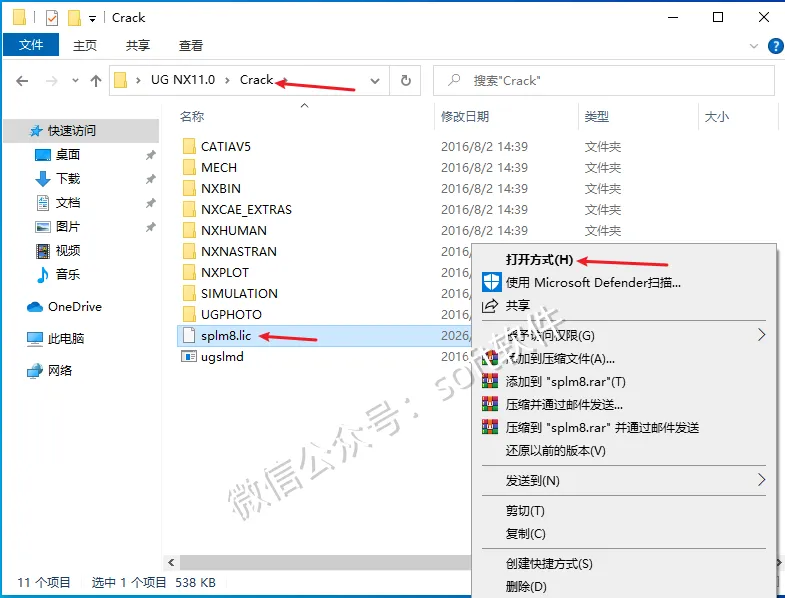Image resolution: width=785 pixels, height=598 pixels.
Task: Open recent locations dropdown arrow
Action: [x=75, y=81]
